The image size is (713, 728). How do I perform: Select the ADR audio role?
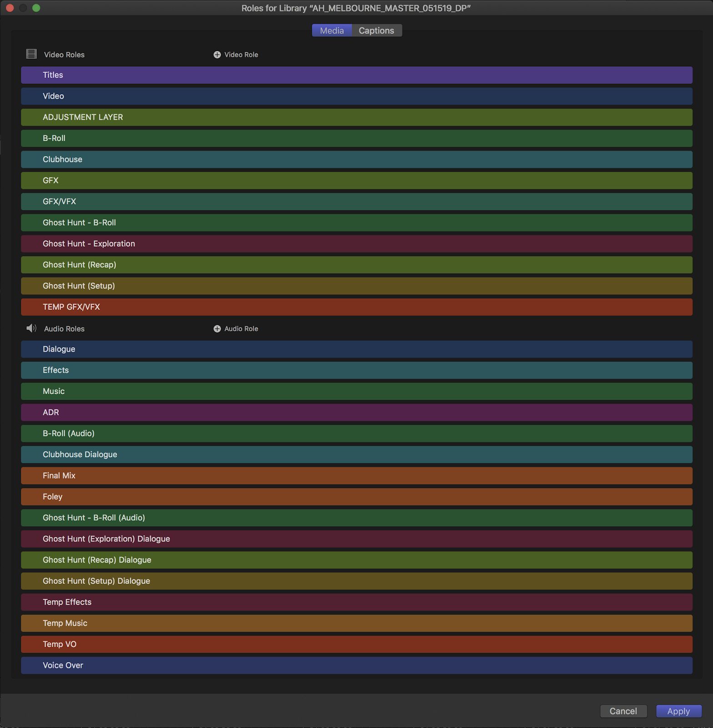coord(356,412)
